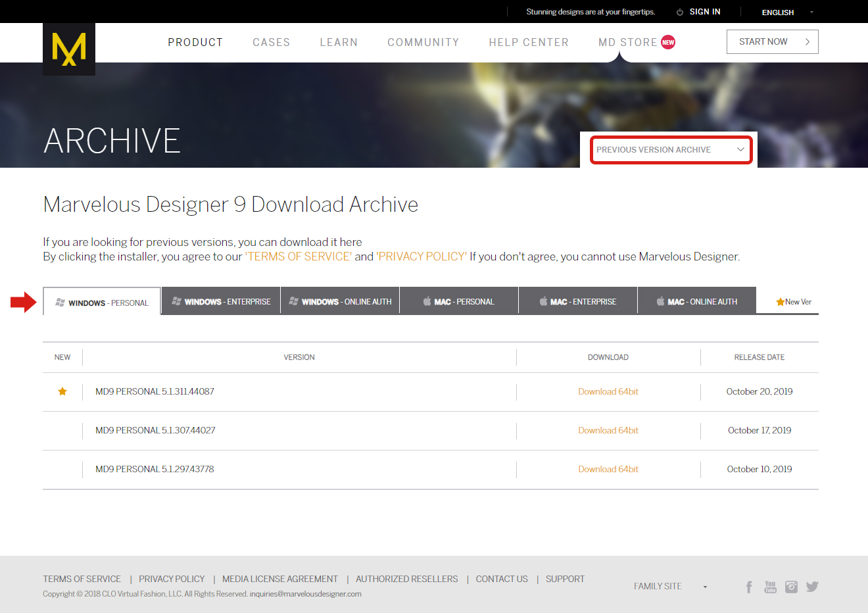Select the Windows - Personal tab
Image resolution: width=868 pixels, height=613 pixels.
coord(102,301)
